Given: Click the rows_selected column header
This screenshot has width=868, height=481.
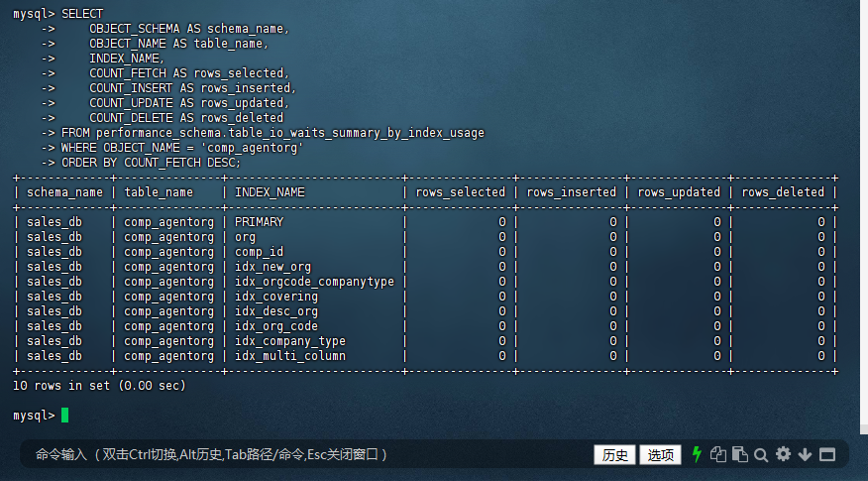Looking at the screenshot, I should click(461, 192).
